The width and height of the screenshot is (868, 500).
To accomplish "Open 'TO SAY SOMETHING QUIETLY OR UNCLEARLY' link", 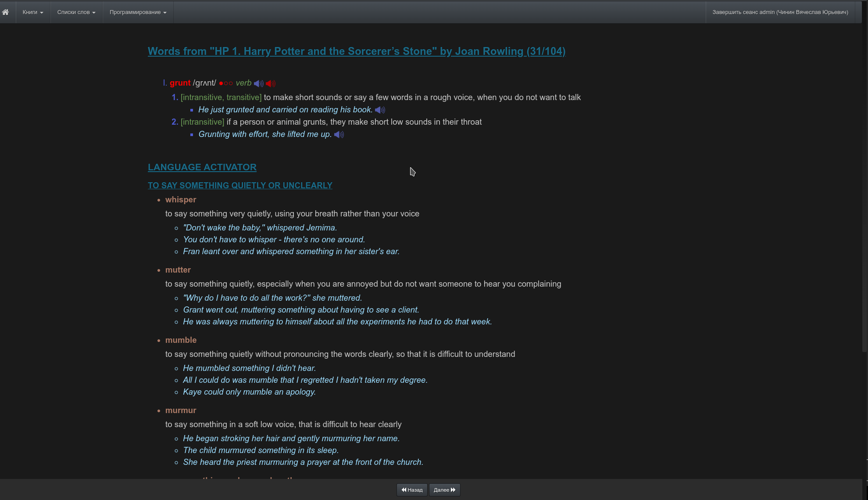I will (240, 185).
